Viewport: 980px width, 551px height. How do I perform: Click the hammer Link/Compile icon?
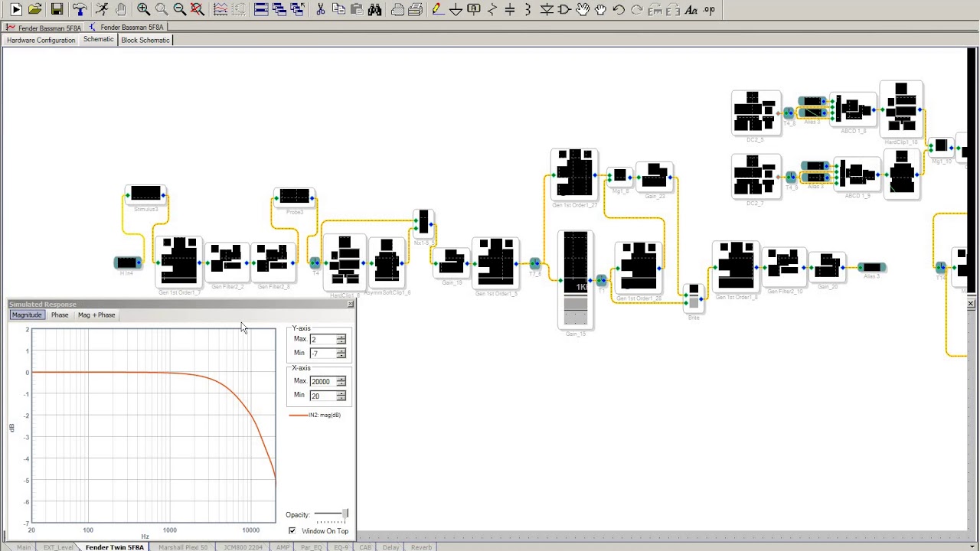coord(80,9)
